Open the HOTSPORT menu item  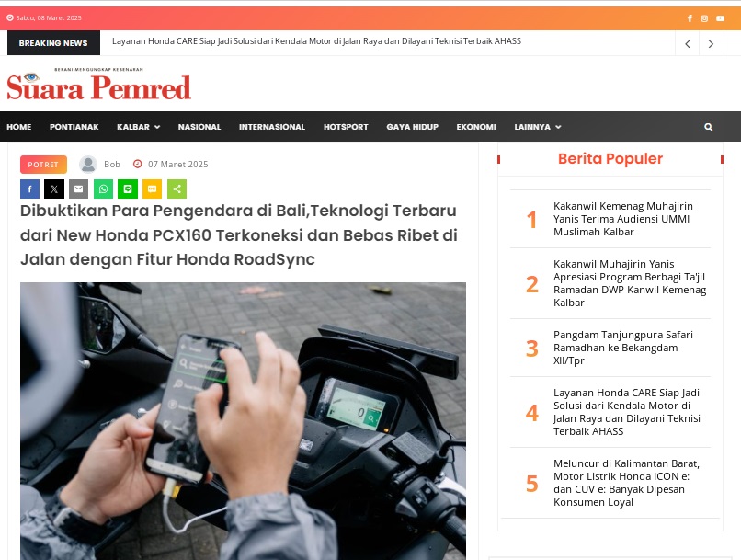[346, 127]
